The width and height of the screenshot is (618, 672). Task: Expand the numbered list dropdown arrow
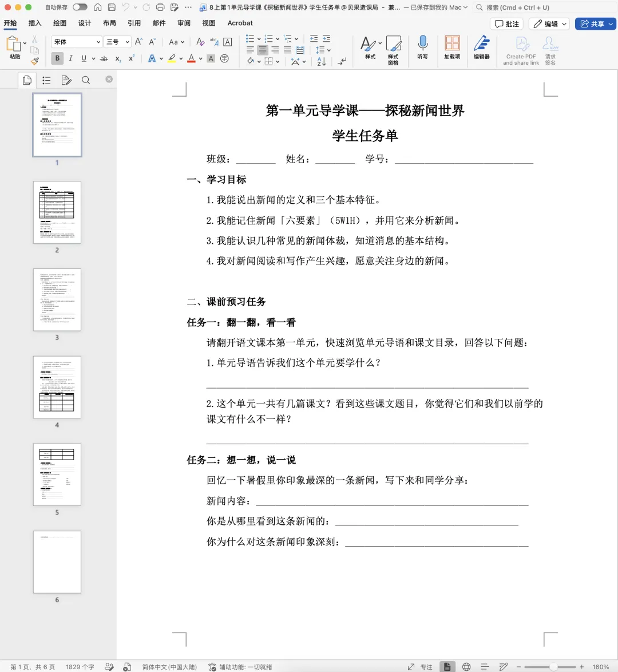[x=278, y=39]
